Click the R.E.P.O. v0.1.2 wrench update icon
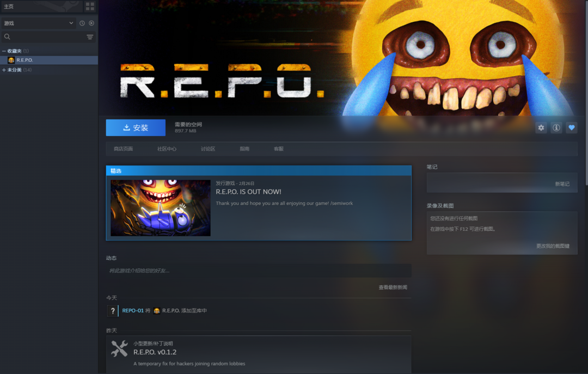The width and height of the screenshot is (588, 374). click(119, 348)
